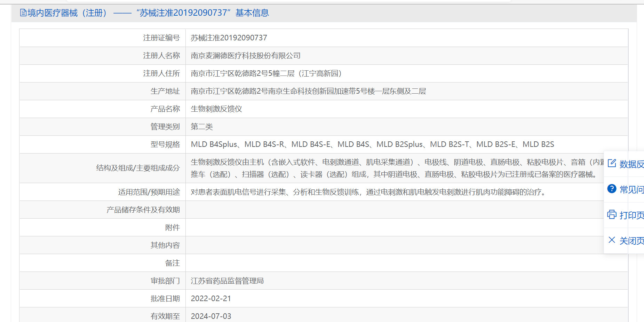Click the 适用范围/预期用途 label

[x=149, y=192]
